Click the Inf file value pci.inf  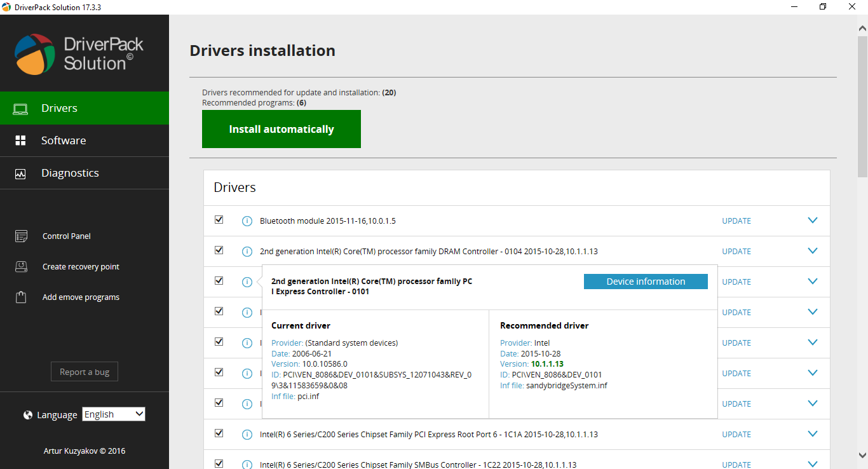click(x=308, y=397)
